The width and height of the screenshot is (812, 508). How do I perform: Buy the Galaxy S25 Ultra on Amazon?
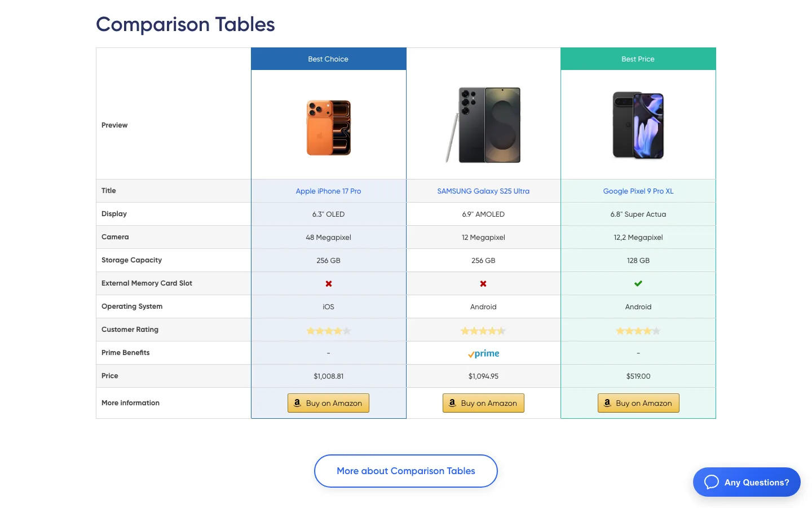483,403
